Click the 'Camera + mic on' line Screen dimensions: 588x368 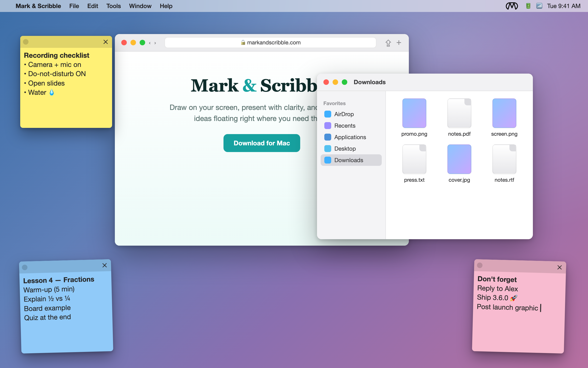pos(53,64)
